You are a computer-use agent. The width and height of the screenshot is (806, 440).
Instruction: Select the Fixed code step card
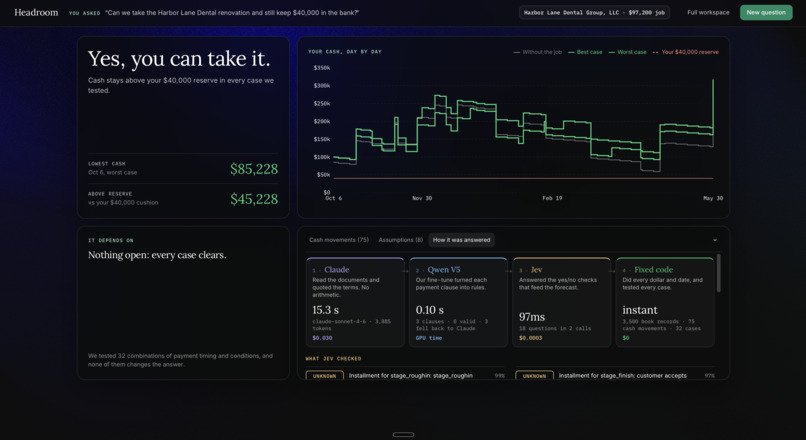click(x=665, y=302)
